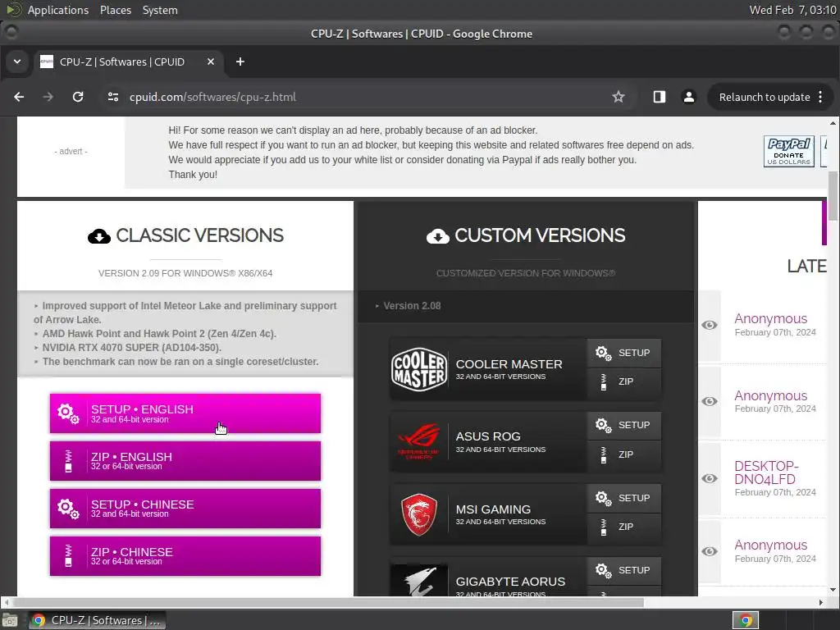Click the vertical page scrollbar thumb

coord(833,195)
